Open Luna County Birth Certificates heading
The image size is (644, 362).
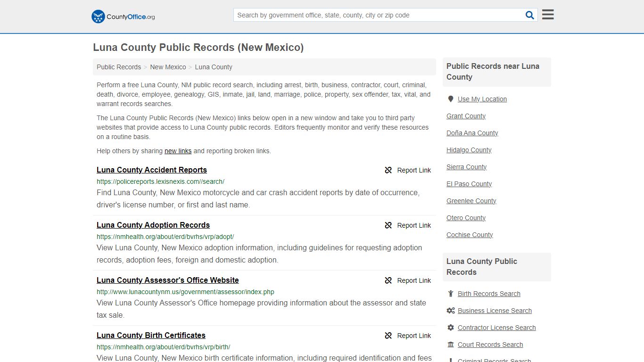tap(151, 336)
